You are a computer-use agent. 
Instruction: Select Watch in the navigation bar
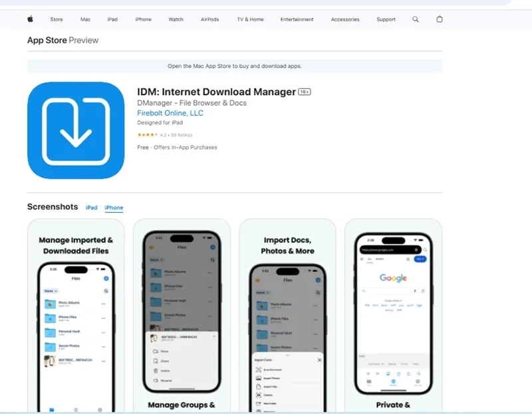click(176, 19)
